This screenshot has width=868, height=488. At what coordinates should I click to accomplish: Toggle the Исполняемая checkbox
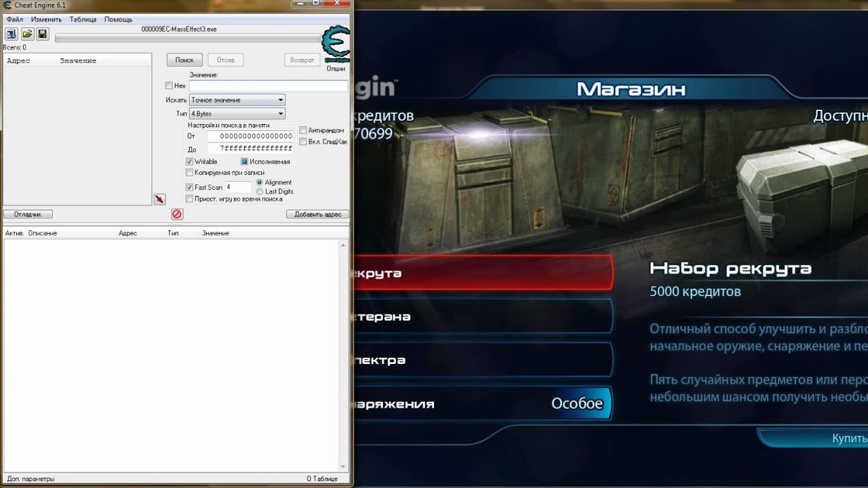pos(245,162)
